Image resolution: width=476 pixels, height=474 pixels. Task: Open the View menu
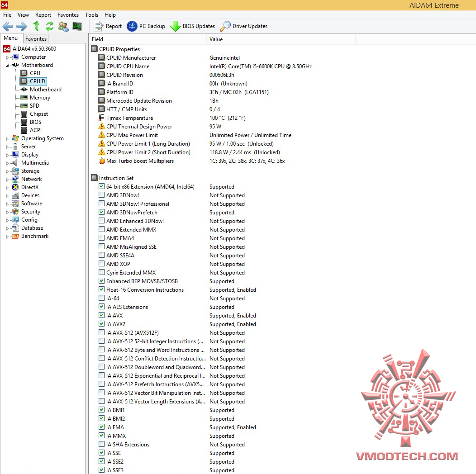(x=23, y=15)
